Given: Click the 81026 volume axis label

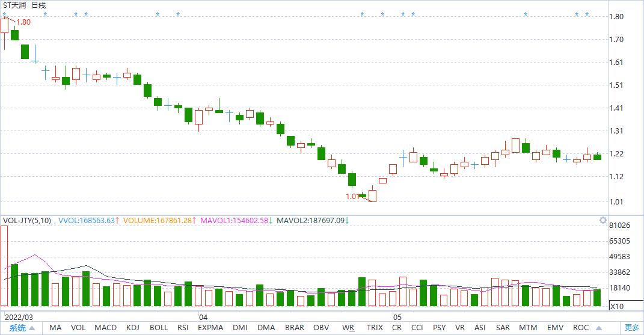Looking at the screenshot, I should coord(619,226).
